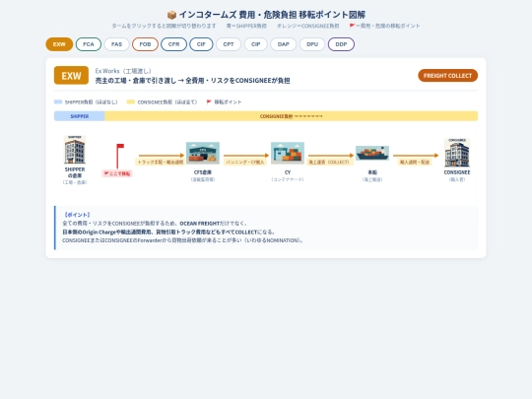Click the blue SHIPPER負担 legend swatch
This screenshot has width=532, height=399.
[x=58, y=101]
